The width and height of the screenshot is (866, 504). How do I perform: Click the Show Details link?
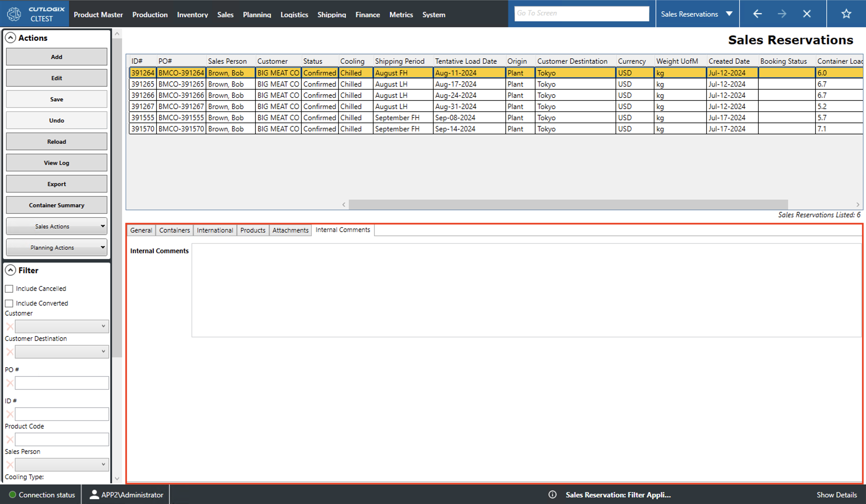(837, 495)
